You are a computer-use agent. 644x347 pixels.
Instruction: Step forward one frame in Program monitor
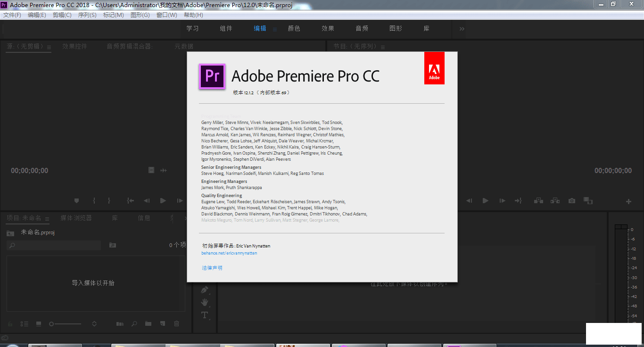(x=502, y=200)
